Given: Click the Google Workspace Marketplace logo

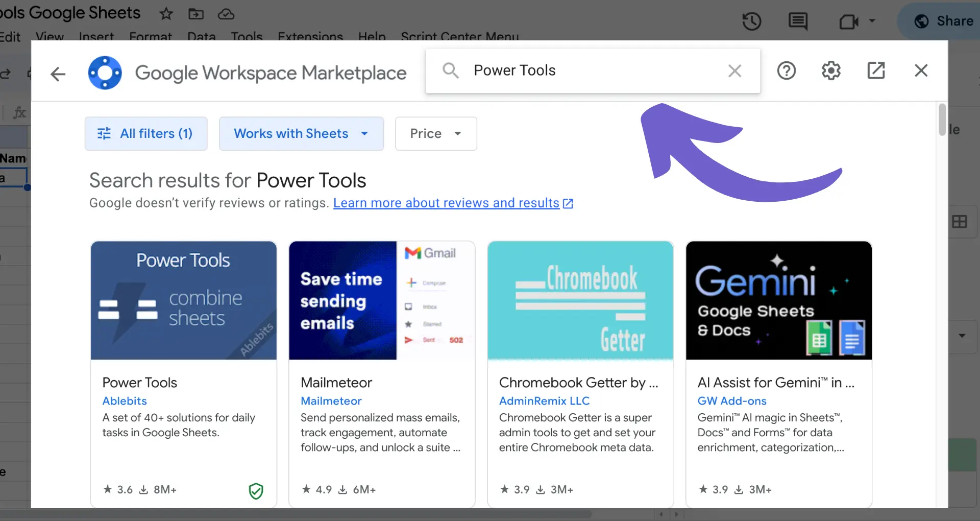Looking at the screenshot, I should 105,73.
